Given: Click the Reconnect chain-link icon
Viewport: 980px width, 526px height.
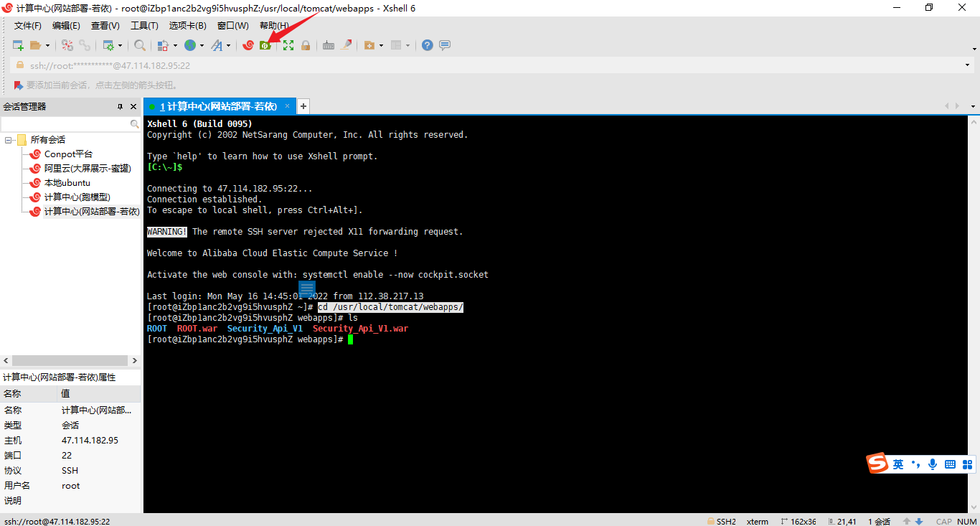Looking at the screenshot, I should coord(85,45).
